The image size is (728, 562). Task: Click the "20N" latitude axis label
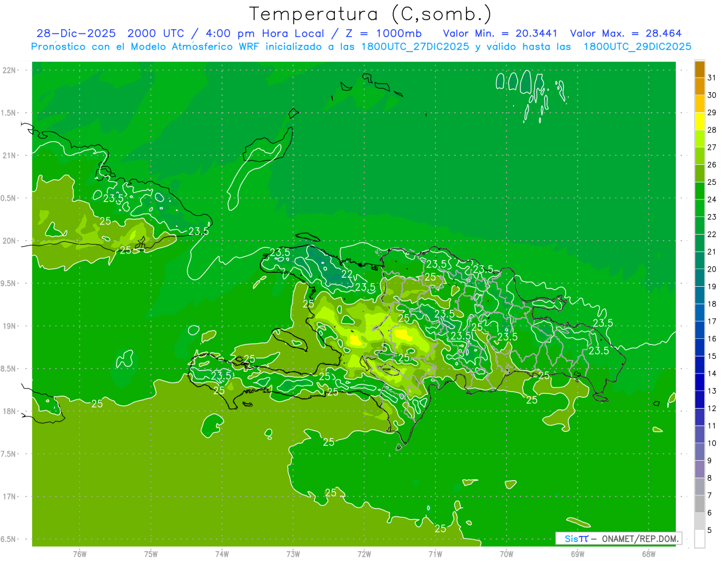point(10,241)
